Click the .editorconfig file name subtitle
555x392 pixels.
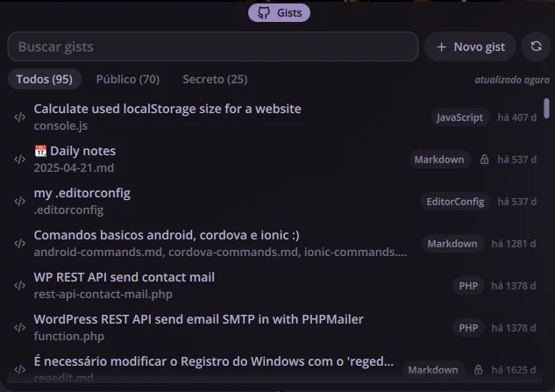point(68,210)
